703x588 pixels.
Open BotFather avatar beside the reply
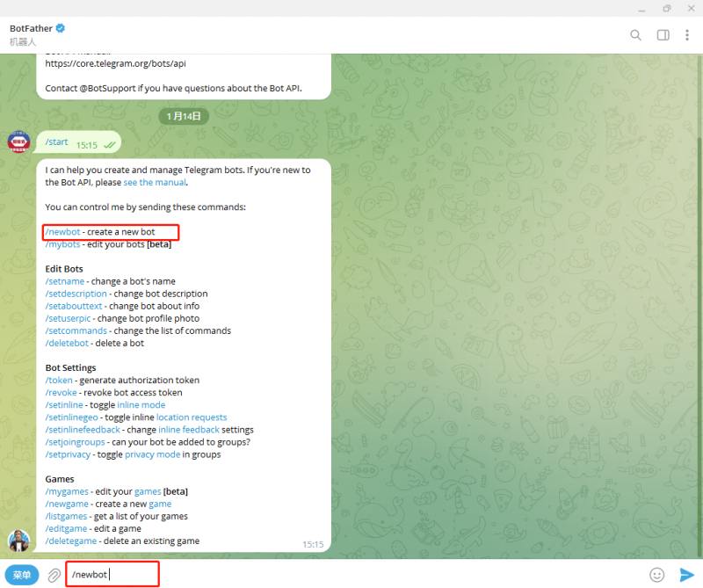(x=18, y=541)
